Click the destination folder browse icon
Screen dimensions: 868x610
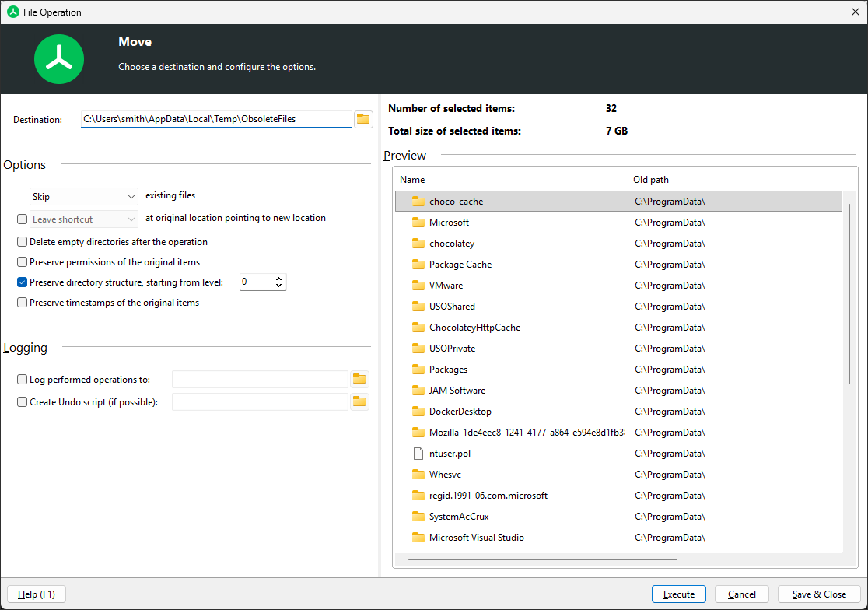coord(363,119)
